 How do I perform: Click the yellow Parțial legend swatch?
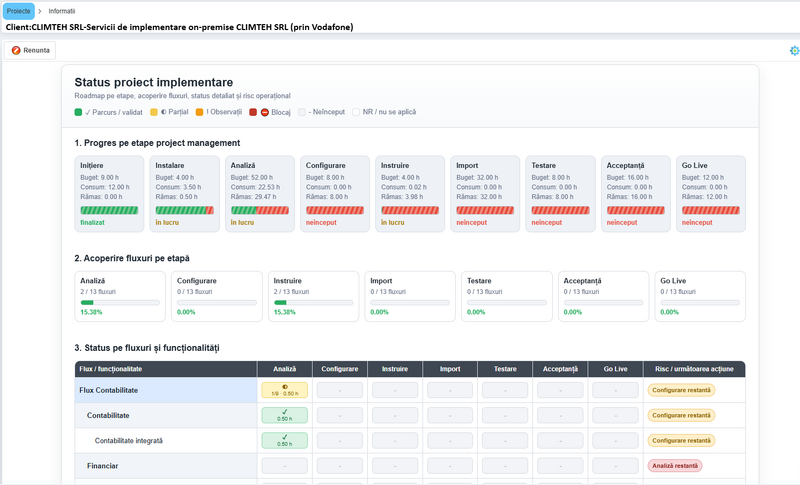tap(154, 112)
